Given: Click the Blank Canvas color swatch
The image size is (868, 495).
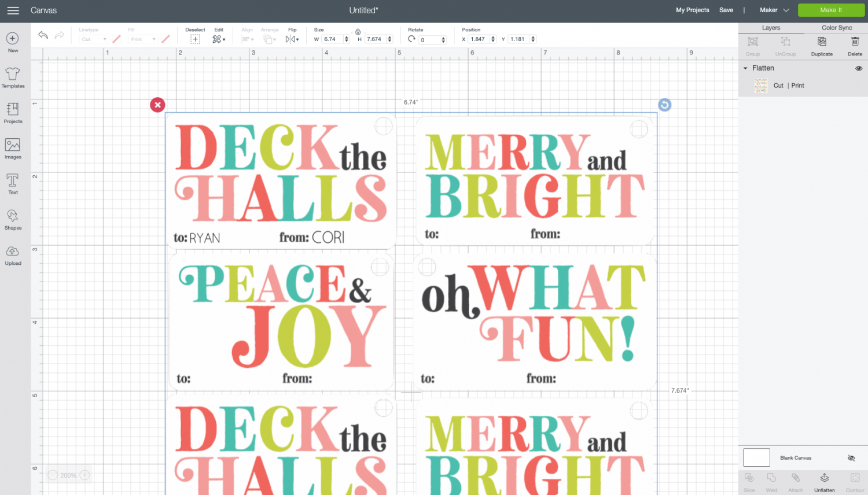Looking at the screenshot, I should tap(756, 457).
